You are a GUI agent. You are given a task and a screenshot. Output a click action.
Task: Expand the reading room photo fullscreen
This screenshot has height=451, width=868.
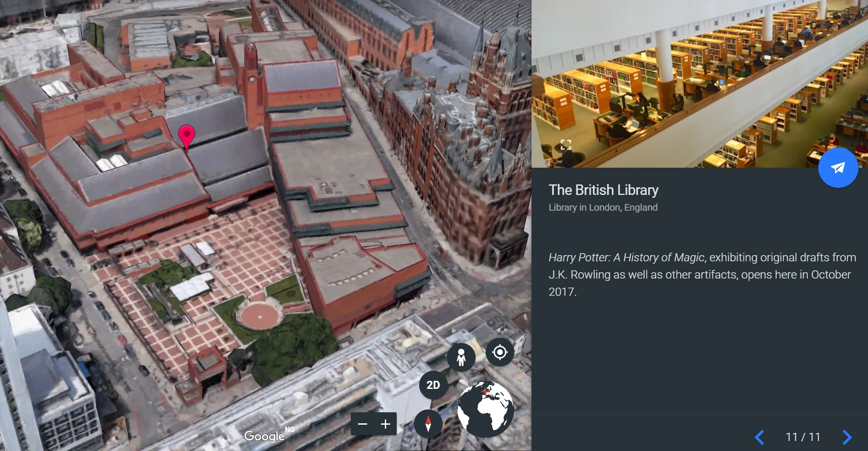coord(566,145)
